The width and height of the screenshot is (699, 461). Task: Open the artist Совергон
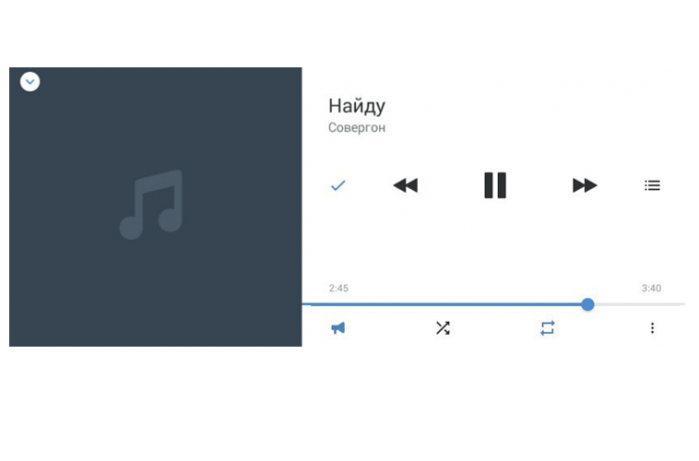[x=357, y=128]
